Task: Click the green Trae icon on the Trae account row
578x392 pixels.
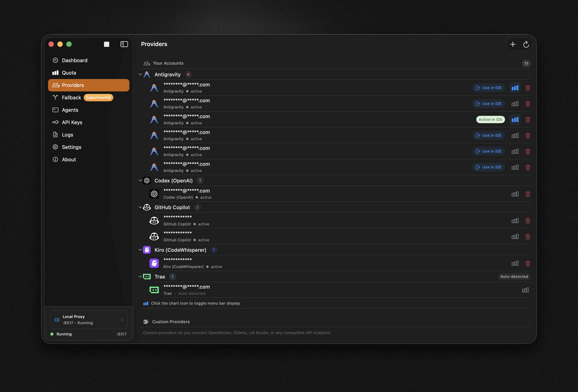Action: coord(154,290)
